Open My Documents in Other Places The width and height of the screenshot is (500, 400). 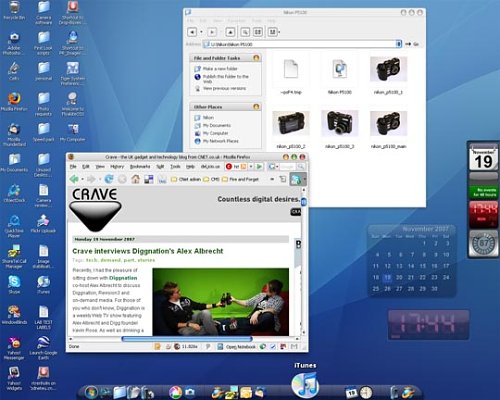pos(217,125)
